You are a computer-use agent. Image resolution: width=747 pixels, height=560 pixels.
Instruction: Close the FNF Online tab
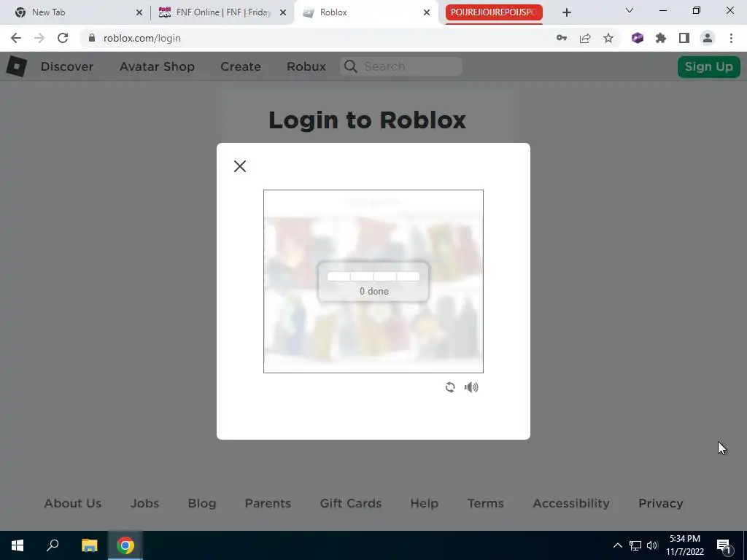click(283, 12)
